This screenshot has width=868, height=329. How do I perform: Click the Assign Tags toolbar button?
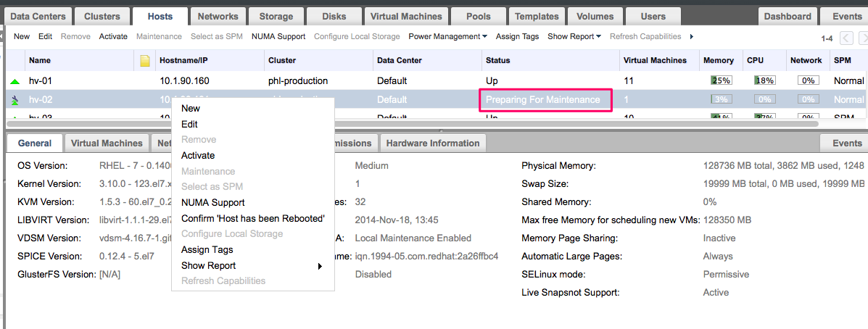tap(517, 36)
